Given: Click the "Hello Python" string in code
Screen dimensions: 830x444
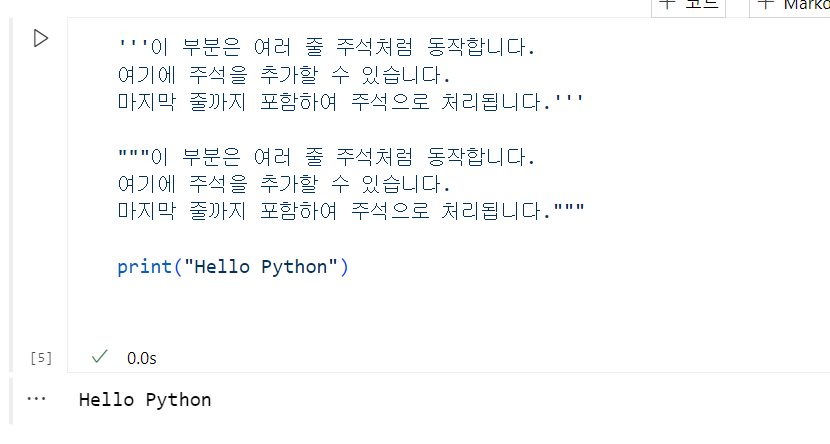Looking at the screenshot, I should 261,267.
